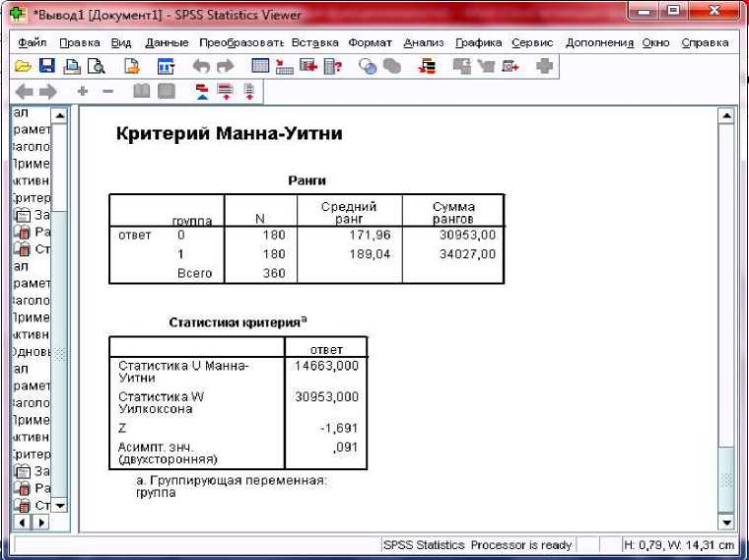Click the Expand plus icon in outline toolbar
The width and height of the screenshot is (749, 560).
coord(83,91)
